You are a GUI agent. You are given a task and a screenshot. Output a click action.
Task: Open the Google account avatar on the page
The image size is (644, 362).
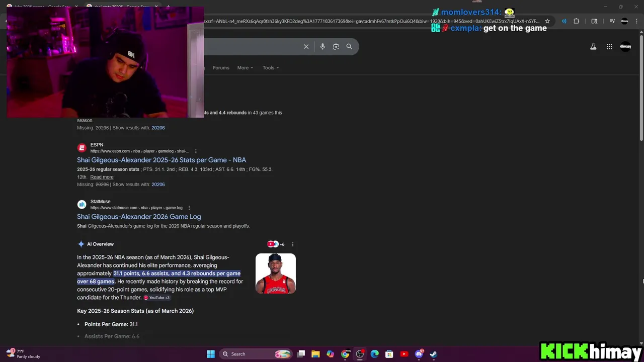tap(625, 46)
